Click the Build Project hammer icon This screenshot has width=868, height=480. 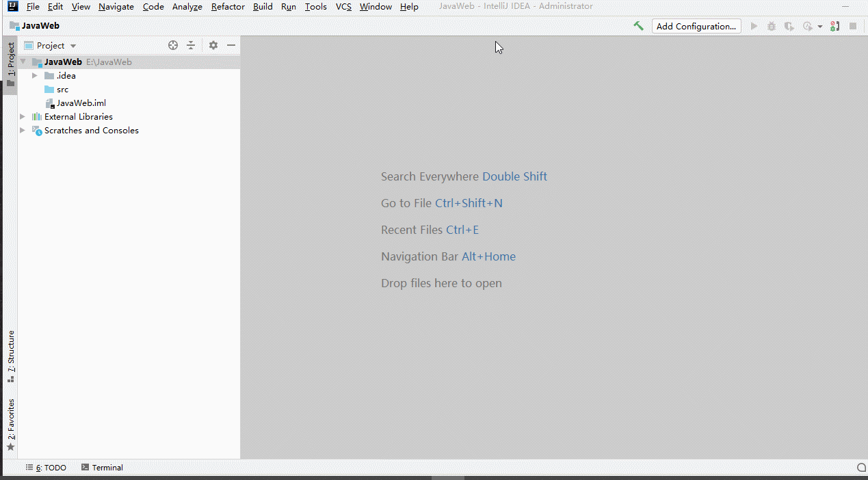point(638,26)
